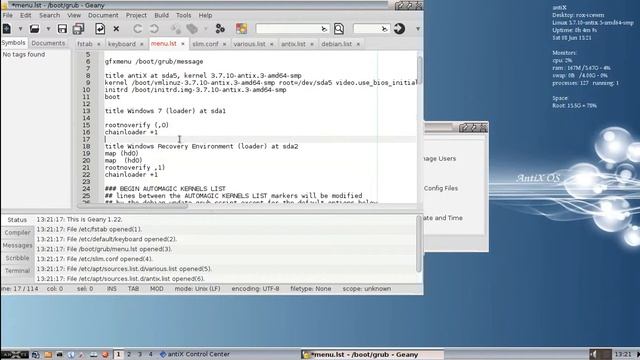640x360 pixels.
Task: Click the orange file manager taskbar icon
Action: pyautogui.click(x=48, y=355)
